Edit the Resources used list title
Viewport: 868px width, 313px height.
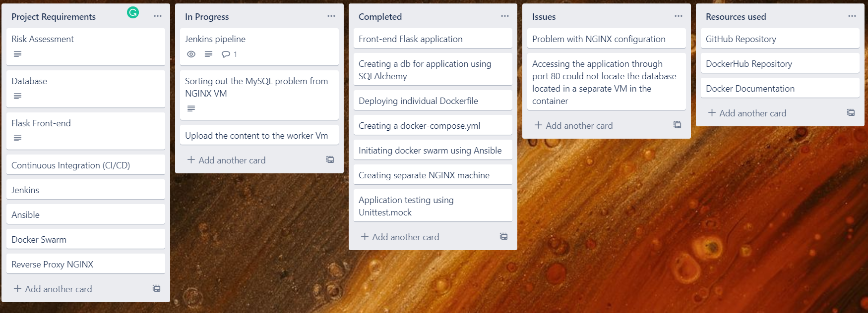coord(736,17)
